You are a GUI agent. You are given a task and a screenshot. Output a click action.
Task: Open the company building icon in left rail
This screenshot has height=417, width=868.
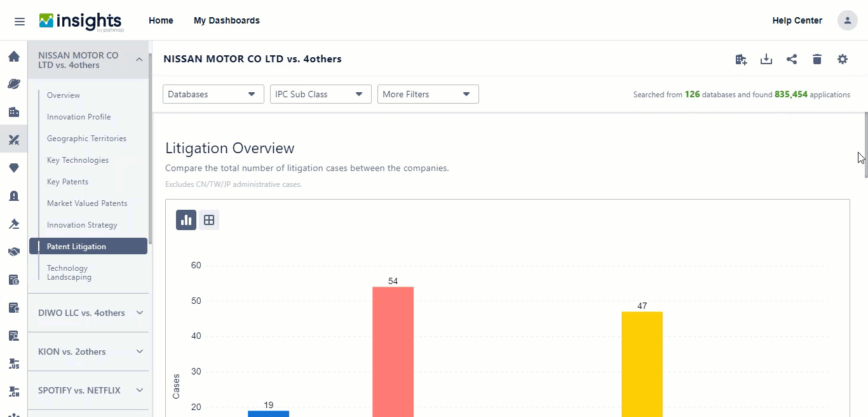pyautogui.click(x=13, y=112)
